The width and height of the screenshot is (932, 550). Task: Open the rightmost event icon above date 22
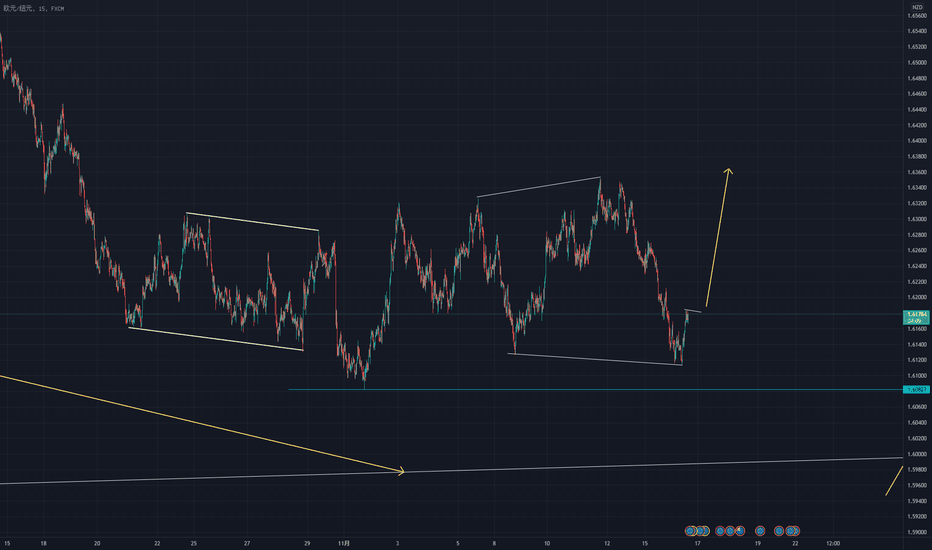[795, 531]
